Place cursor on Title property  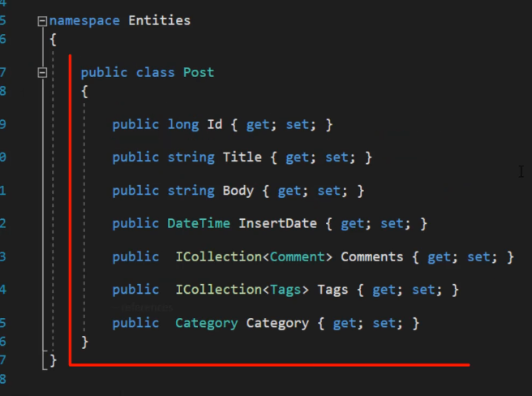pos(242,157)
